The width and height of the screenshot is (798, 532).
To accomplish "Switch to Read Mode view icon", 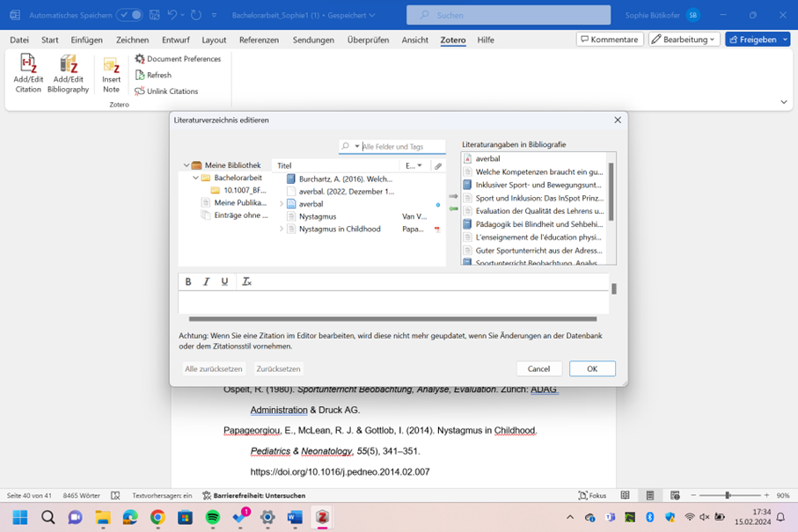I will tap(625, 495).
